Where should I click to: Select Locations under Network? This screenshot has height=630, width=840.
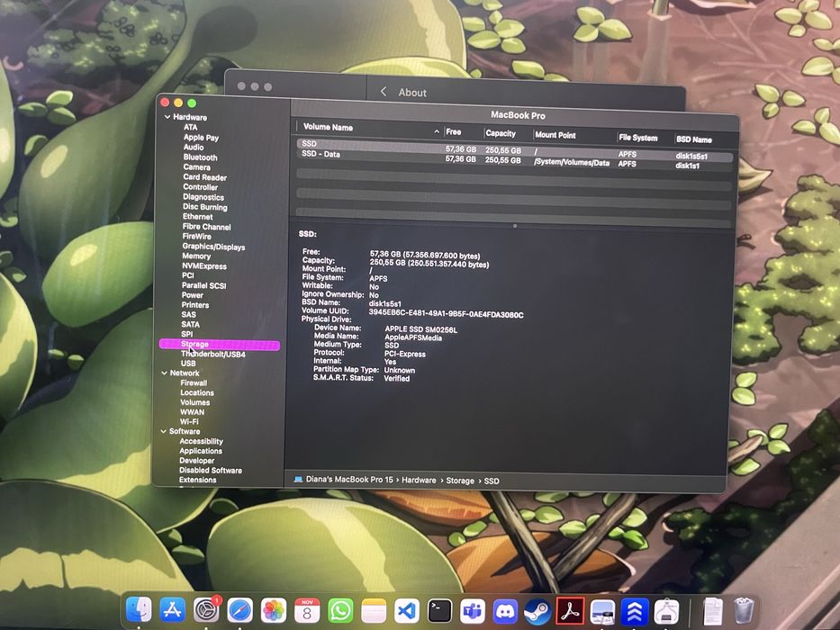196,392
